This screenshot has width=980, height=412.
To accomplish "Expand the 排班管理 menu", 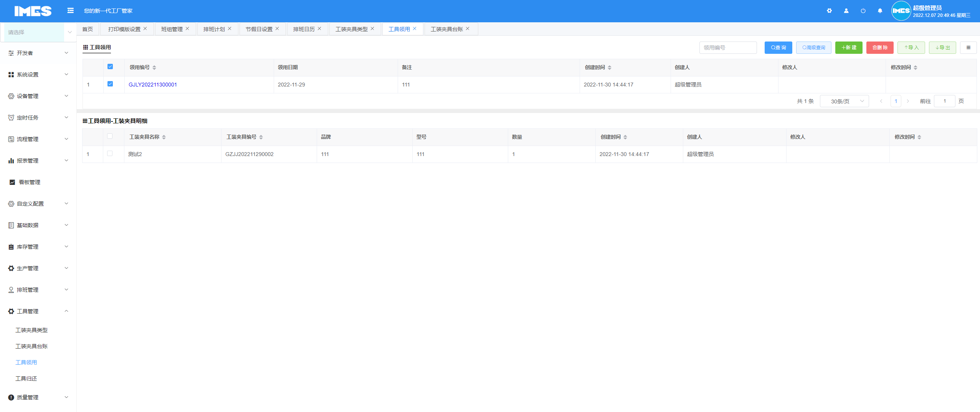I will tap(38, 290).
